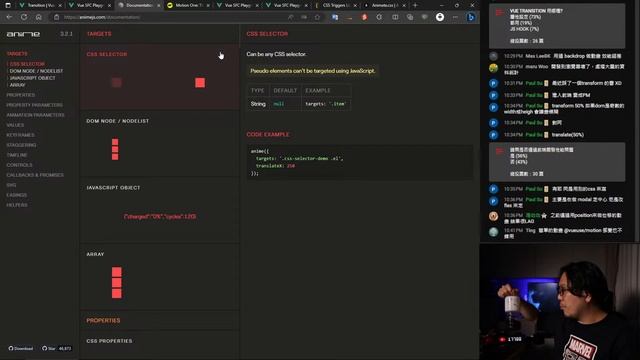Viewport: 640px width, 360px height.
Task: Go back using the browser back arrow
Action: point(9,17)
